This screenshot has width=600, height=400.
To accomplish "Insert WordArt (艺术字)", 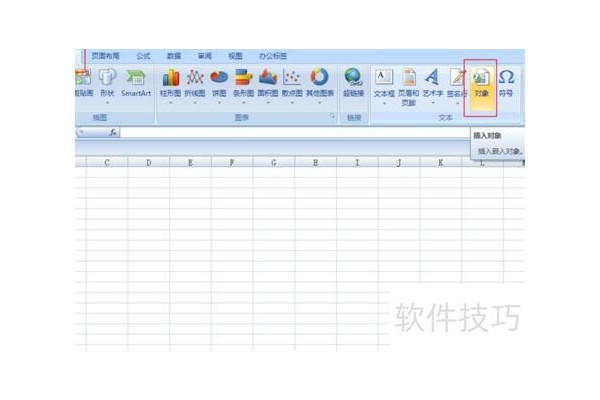I will (x=433, y=86).
